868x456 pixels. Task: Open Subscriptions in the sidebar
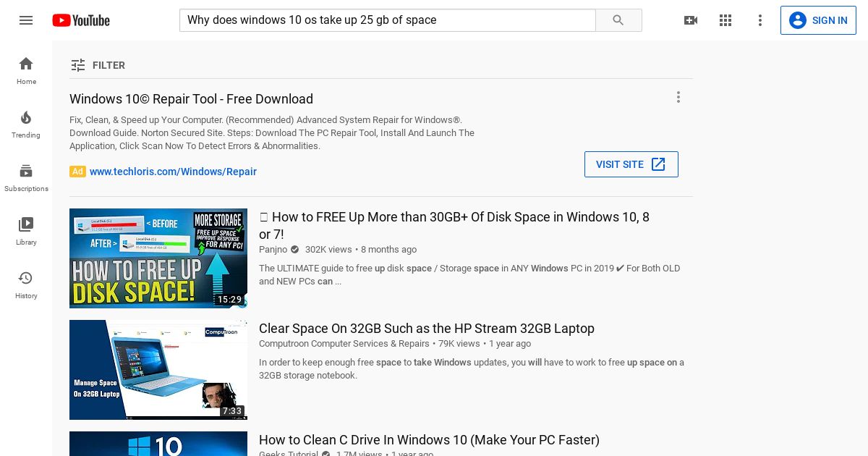tap(26, 178)
